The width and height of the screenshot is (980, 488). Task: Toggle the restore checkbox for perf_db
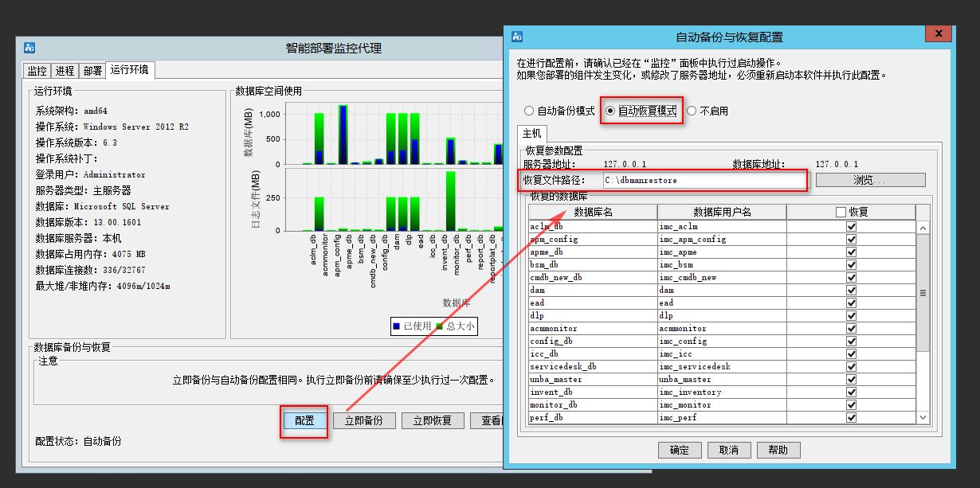point(851,418)
